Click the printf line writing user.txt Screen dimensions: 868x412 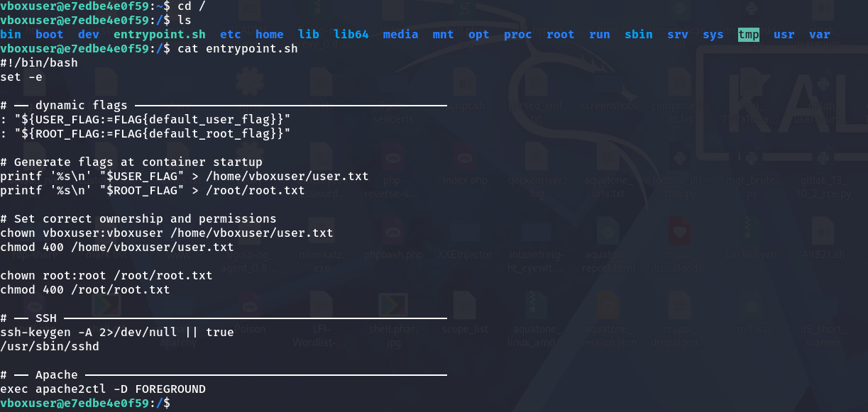tap(185, 176)
